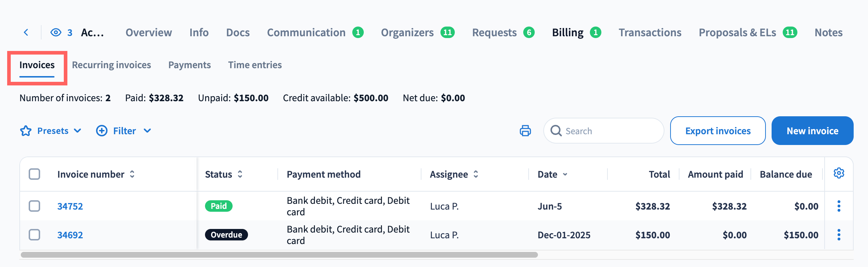The image size is (868, 267).
Task: Open the Transactions tab
Action: tap(650, 33)
